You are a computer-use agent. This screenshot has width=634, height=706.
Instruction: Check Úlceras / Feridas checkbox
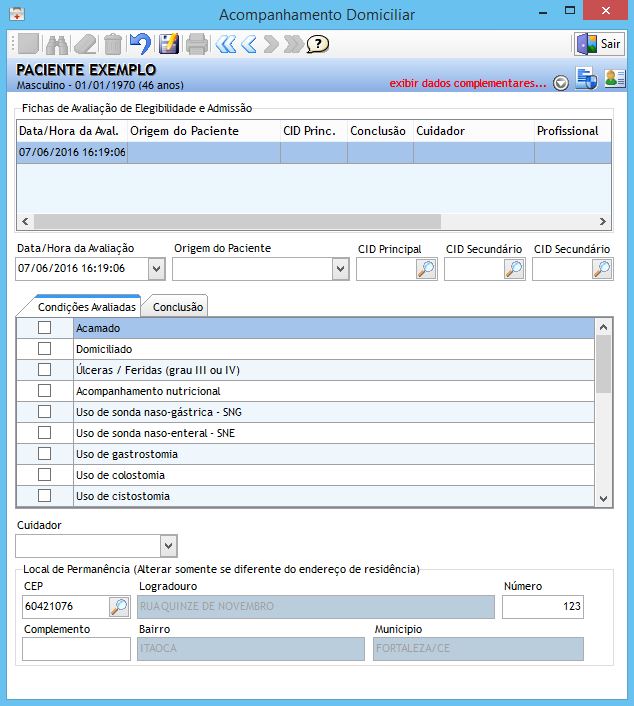point(44,370)
